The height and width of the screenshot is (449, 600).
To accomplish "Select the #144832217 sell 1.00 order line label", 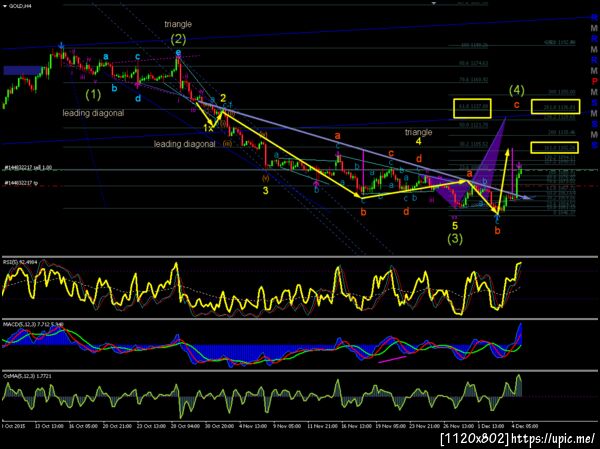I will (x=28, y=168).
